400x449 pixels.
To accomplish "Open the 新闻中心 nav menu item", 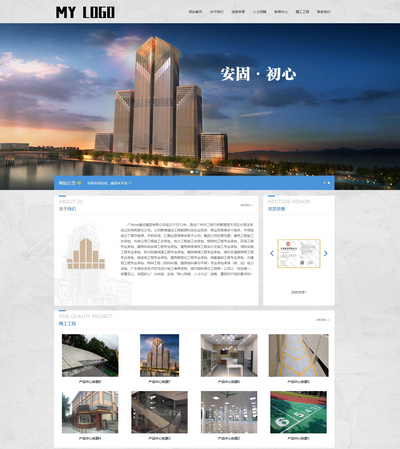I will point(281,12).
